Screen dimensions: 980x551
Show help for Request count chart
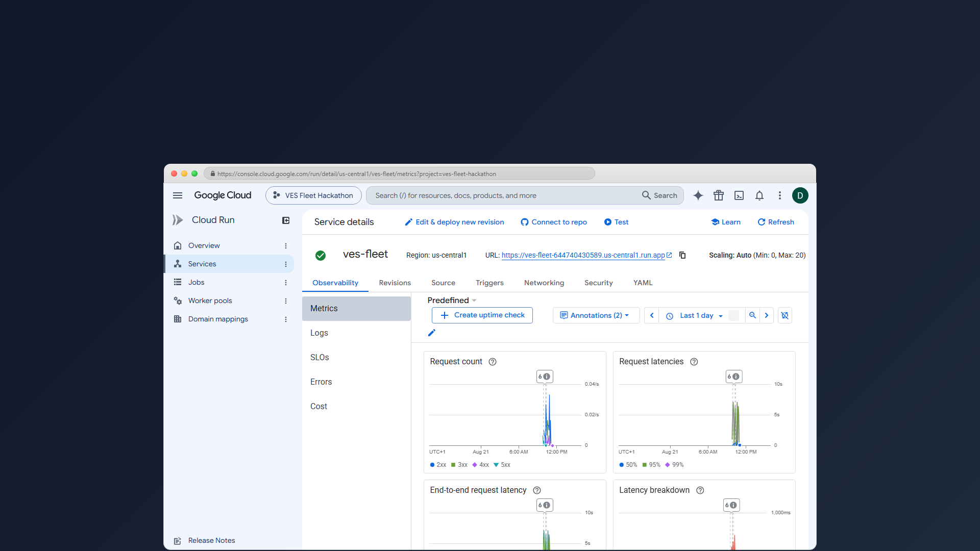tap(493, 362)
